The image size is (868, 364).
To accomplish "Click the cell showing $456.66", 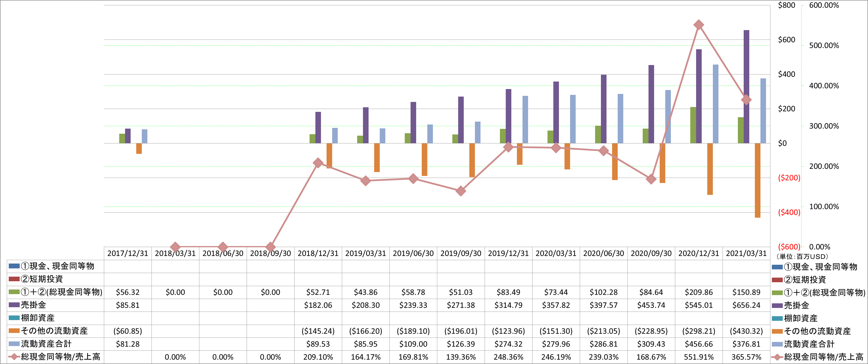I will (x=699, y=344).
